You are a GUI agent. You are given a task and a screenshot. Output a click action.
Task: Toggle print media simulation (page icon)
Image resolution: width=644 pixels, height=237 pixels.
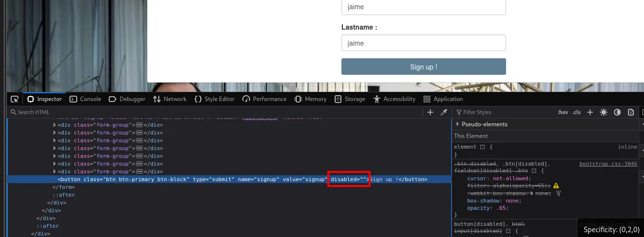pyautogui.click(x=631, y=112)
